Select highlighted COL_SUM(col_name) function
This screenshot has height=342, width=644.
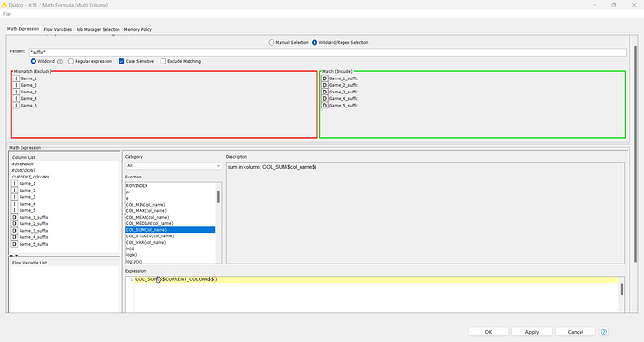(x=170, y=229)
